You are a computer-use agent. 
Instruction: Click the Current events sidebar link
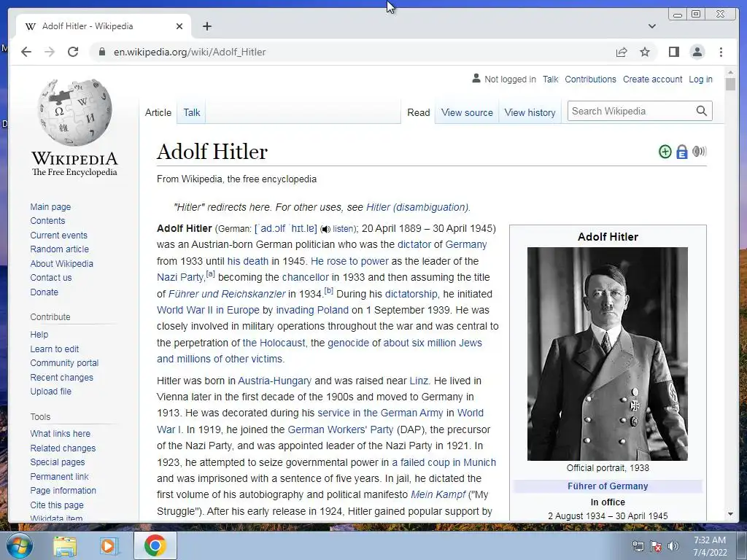point(58,235)
